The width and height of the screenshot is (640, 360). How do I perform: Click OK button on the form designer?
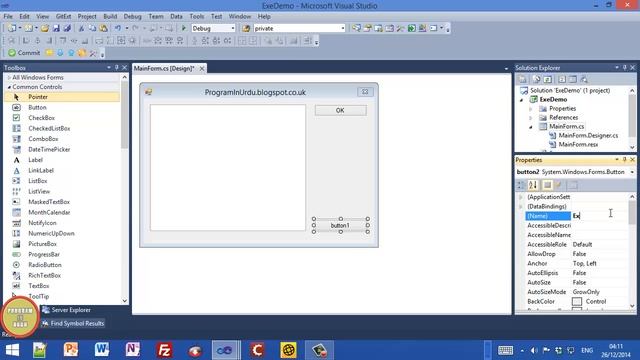[x=340, y=110]
